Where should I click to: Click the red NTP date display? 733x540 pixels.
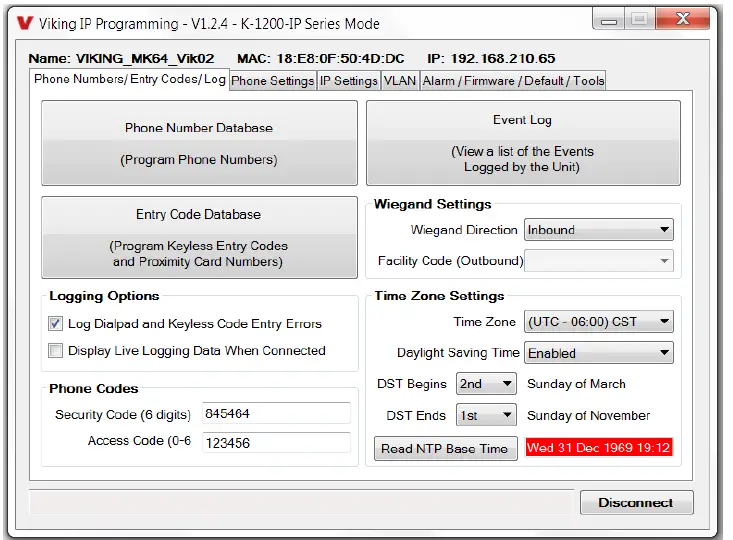599,447
